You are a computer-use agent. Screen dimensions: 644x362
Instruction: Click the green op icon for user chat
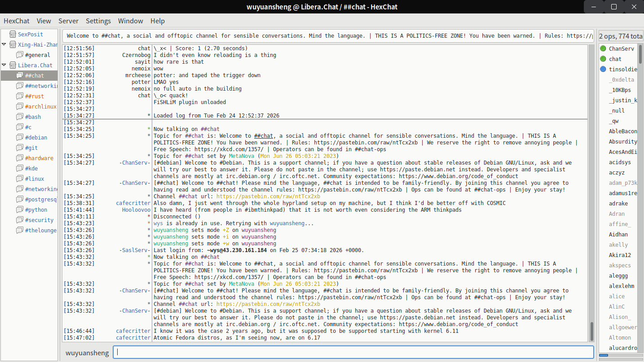click(603, 59)
